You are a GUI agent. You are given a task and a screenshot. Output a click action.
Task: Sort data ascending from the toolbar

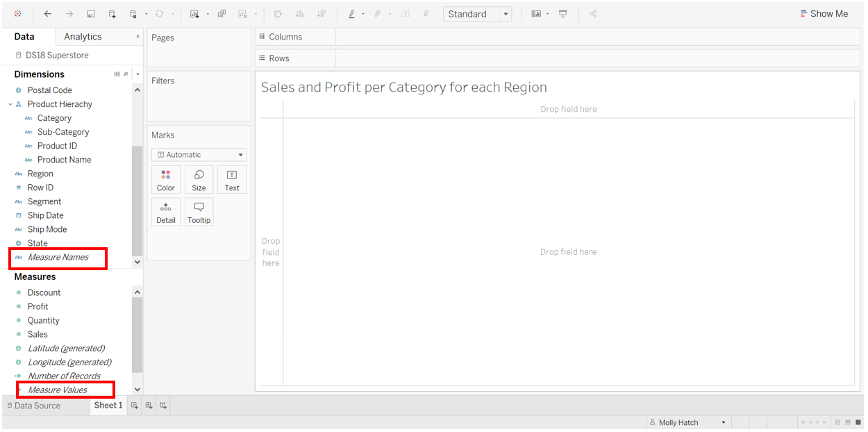point(301,13)
